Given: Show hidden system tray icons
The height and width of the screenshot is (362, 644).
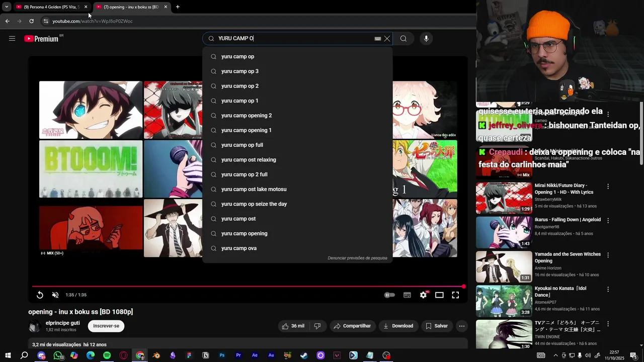Looking at the screenshot, I should point(555,355).
